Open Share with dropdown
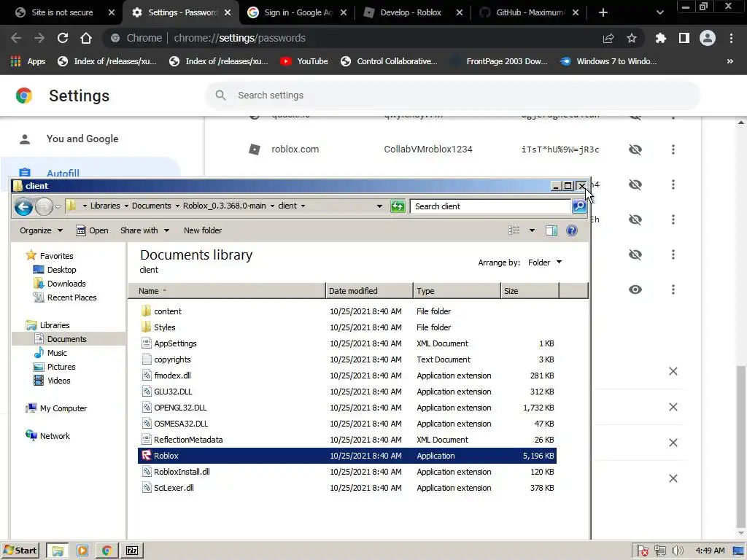Screen dimensions: 747x560 click(x=145, y=230)
